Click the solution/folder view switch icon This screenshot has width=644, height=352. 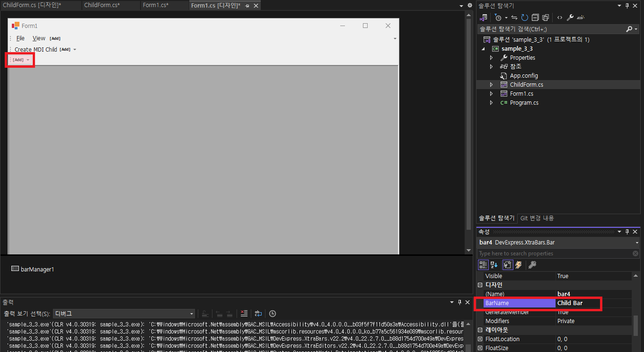point(483,18)
